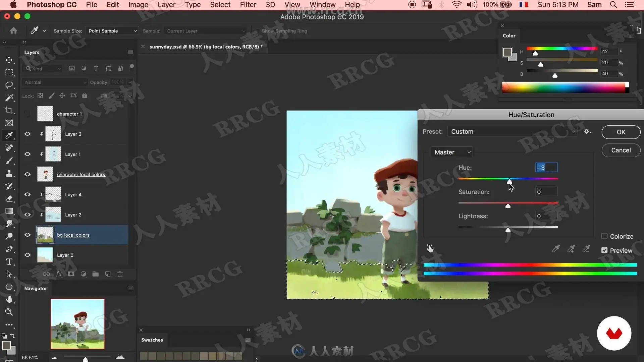The image size is (644, 362).
Task: Open the Layer menu
Action: [166, 5]
